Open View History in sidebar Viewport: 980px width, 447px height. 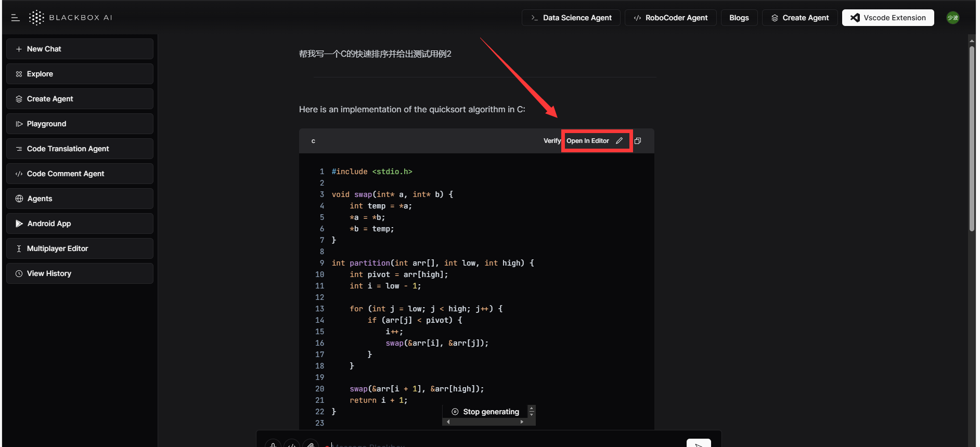[x=80, y=273]
